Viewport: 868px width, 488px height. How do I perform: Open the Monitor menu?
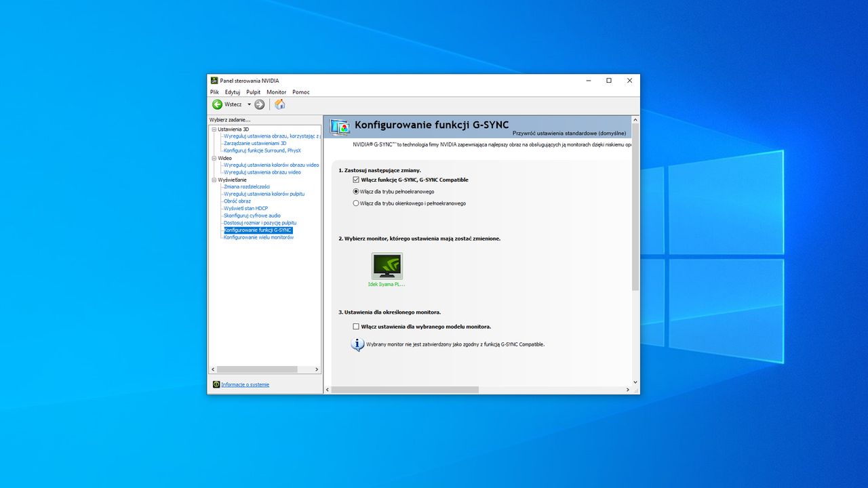276,92
